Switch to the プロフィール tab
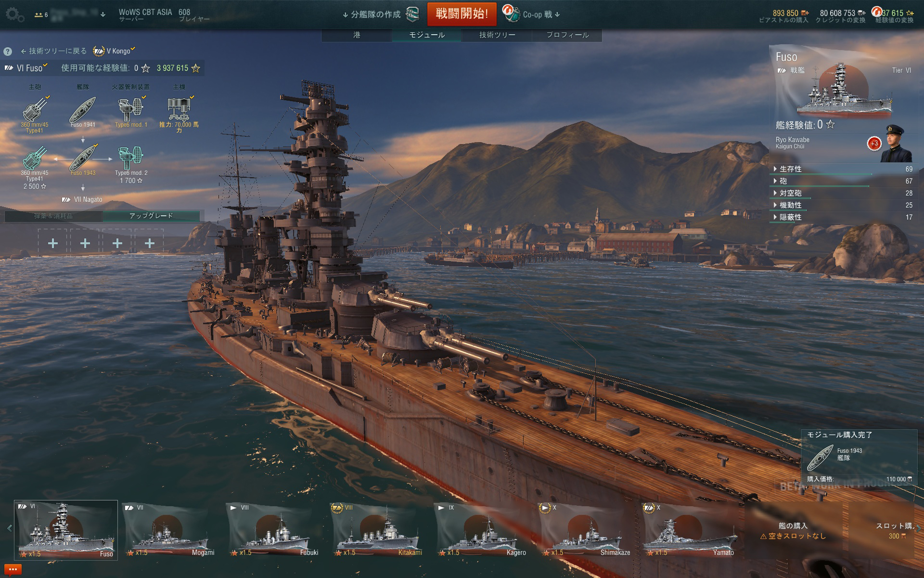The width and height of the screenshot is (924, 578). pos(567,35)
